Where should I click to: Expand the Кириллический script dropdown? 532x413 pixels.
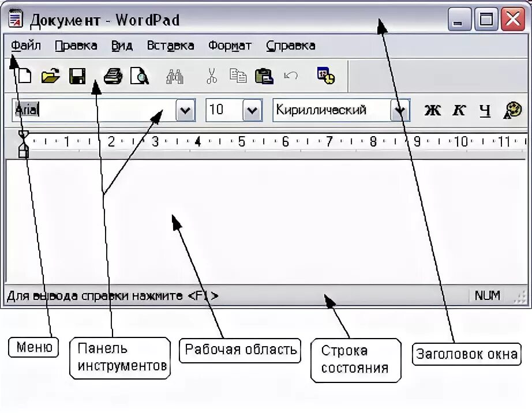pyautogui.click(x=400, y=110)
